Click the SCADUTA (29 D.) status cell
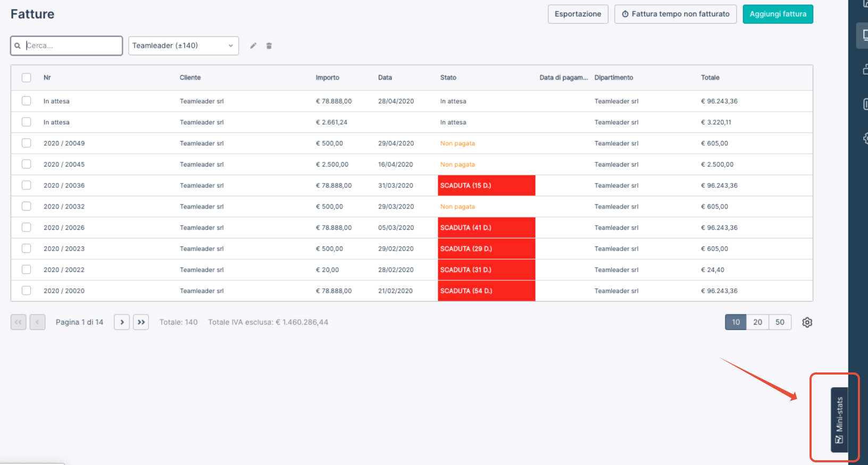The width and height of the screenshot is (868, 465). point(487,249)
